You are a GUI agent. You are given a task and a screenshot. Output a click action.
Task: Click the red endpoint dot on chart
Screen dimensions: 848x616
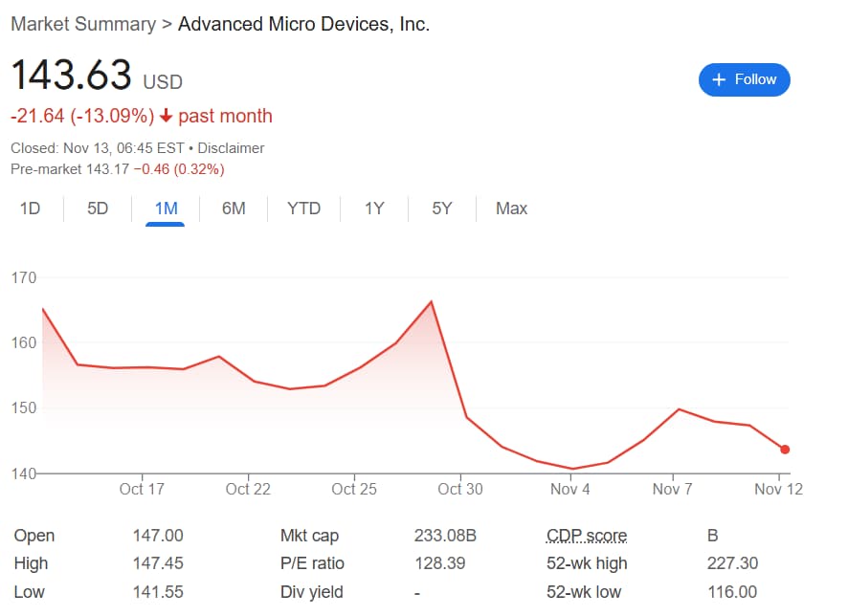pos(785,449)
